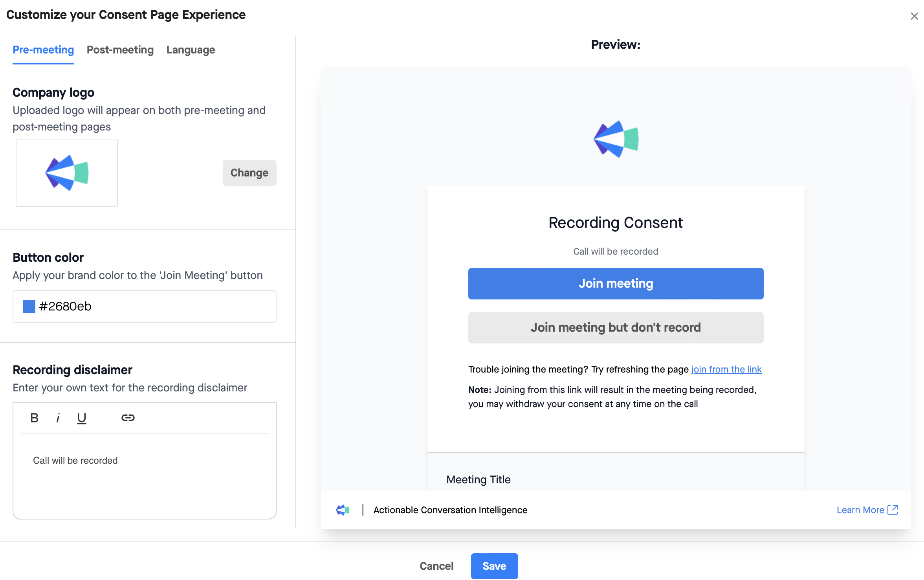Toggle italic formatting in disclaimer editor
This screenshot has width=924, height=580.
[58, 418]
